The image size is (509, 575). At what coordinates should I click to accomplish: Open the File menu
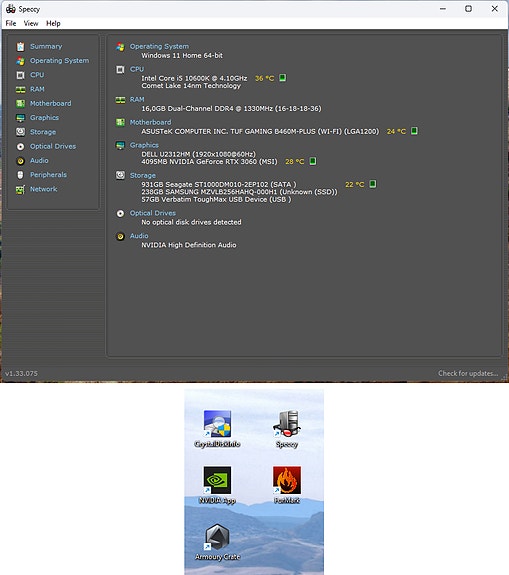(x=11, y=23)
